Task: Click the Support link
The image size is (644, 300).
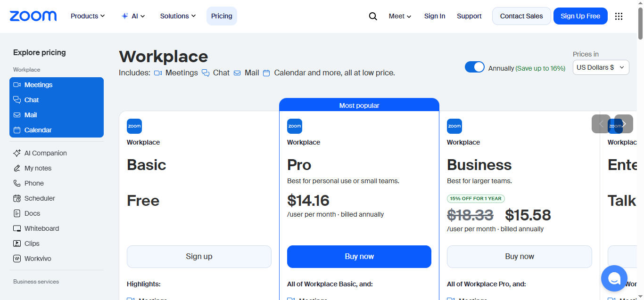Action: (x=469, y=16)
